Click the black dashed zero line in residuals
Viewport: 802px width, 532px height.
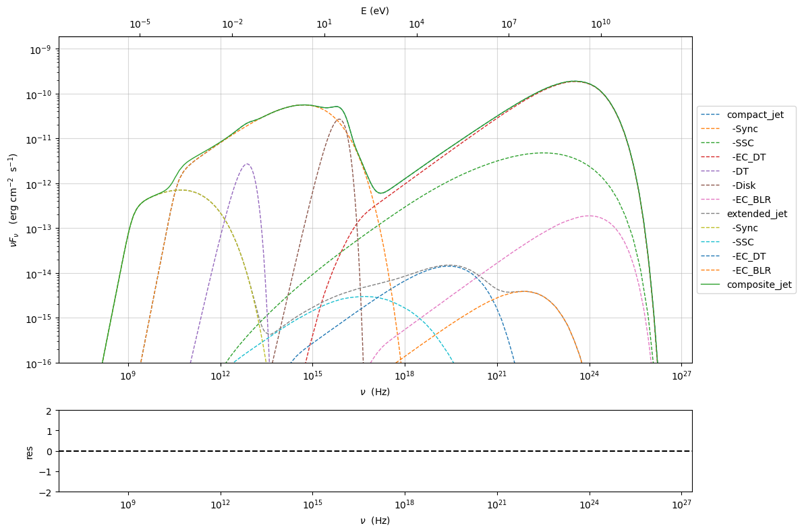coord(375,450)
